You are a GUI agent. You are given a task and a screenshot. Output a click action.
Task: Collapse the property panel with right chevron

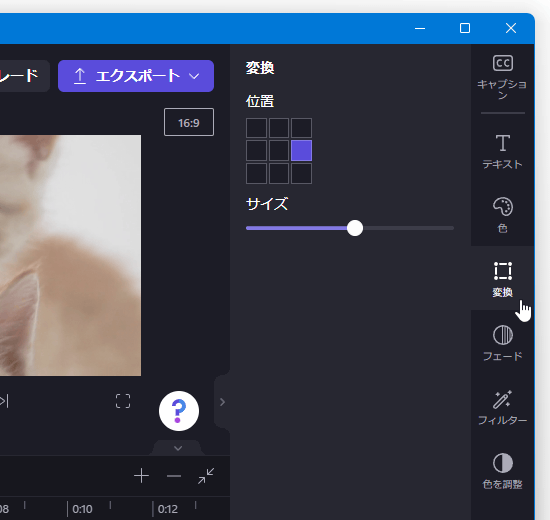tap(222, 402)
